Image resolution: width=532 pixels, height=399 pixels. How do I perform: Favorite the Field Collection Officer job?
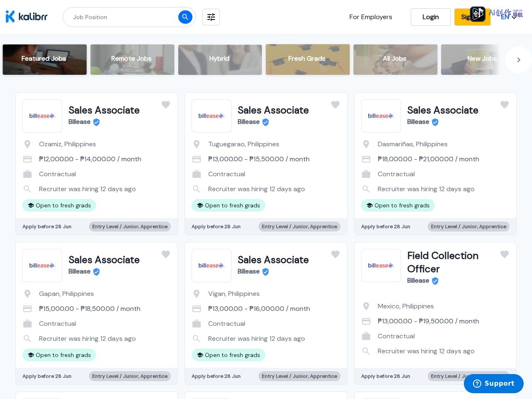tap(505, 254)
